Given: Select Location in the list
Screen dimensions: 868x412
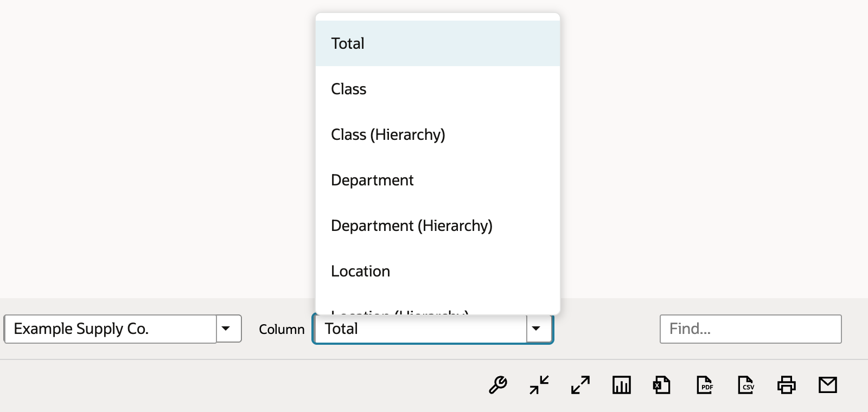Looking at the screenshot, I should pyautogui.click(x=438, y=271).
